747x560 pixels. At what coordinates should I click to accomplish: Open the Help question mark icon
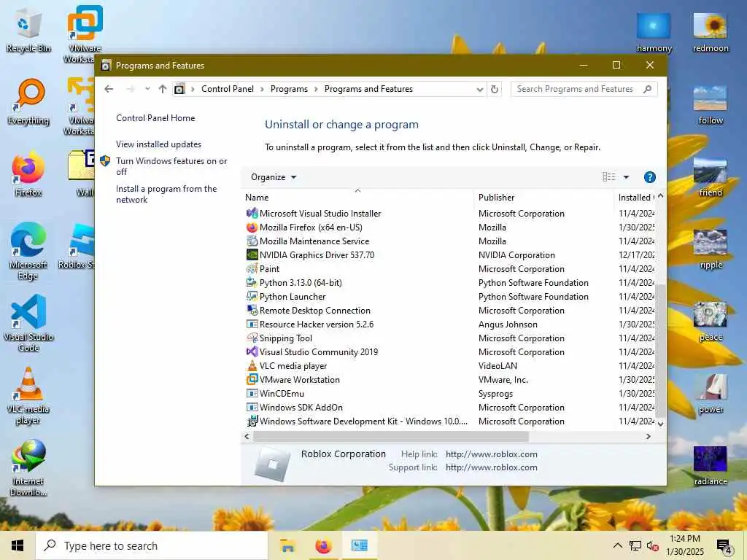tap(649, 177)
